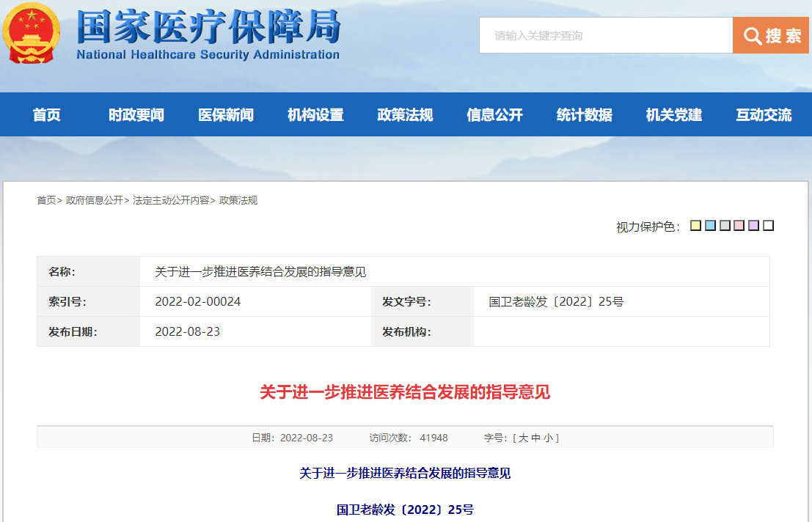Image resolution: width=812 pixels, height=522 pixels.
Task: Reset background with the white swatch
Action: 768,226
